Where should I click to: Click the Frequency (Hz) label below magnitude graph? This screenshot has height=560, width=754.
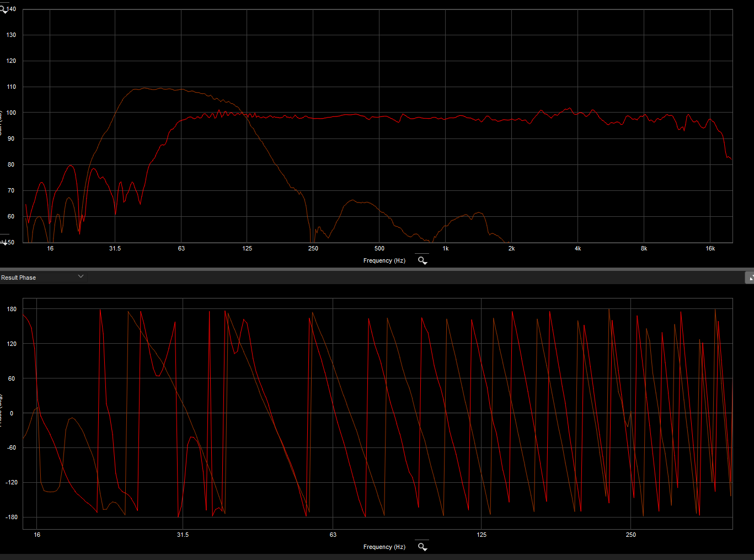point(384,260)
